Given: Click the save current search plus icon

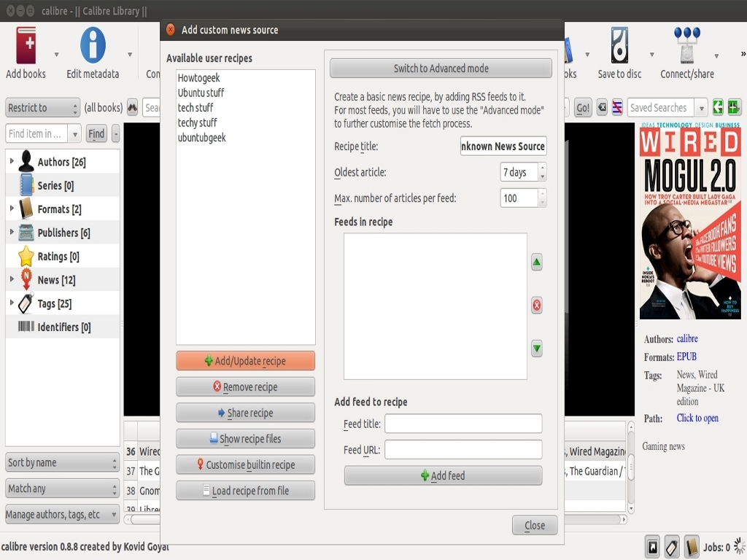Looking at the screenshot, I should pos(734,108).
